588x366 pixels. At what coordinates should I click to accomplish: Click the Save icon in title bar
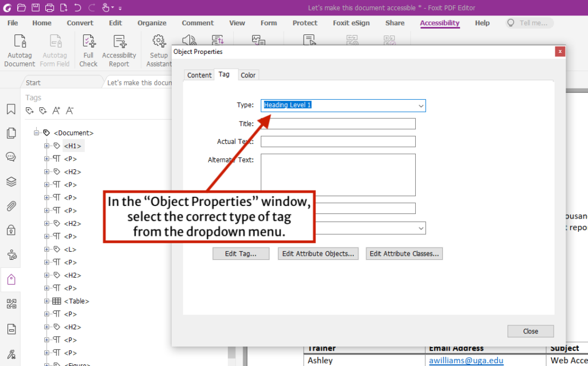pyautogui.click(x=36, y=7)
